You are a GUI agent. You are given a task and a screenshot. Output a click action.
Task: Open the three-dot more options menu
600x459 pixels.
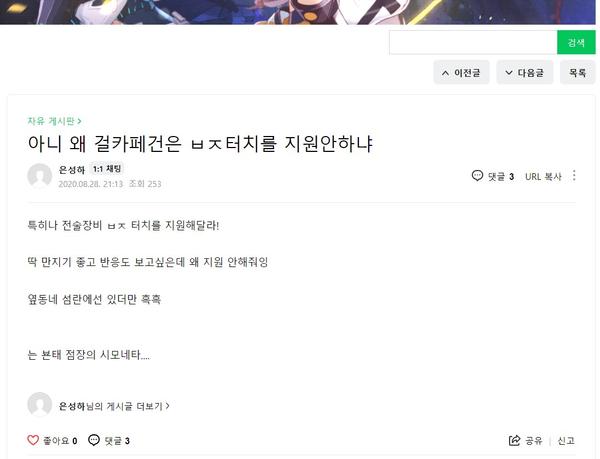pos(574,176)
